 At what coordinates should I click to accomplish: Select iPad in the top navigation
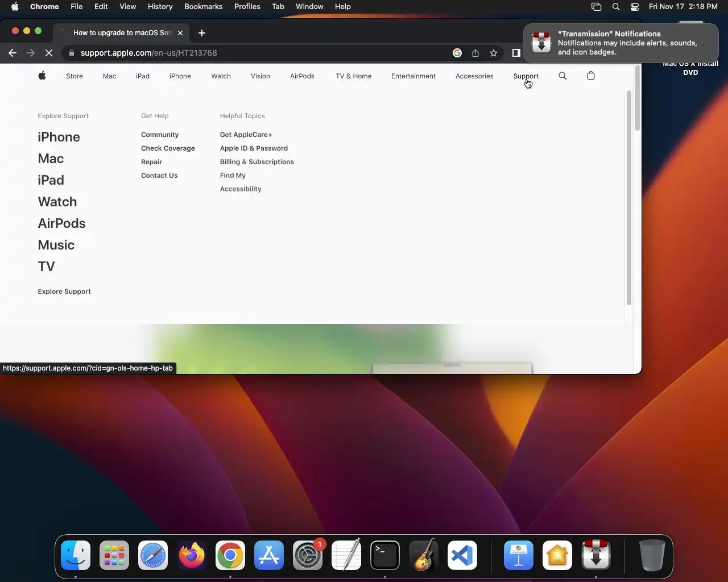143,76
